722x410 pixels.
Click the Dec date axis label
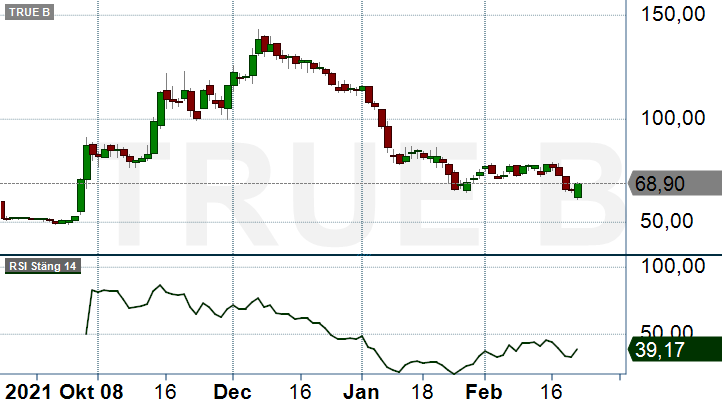pos(233,392)
